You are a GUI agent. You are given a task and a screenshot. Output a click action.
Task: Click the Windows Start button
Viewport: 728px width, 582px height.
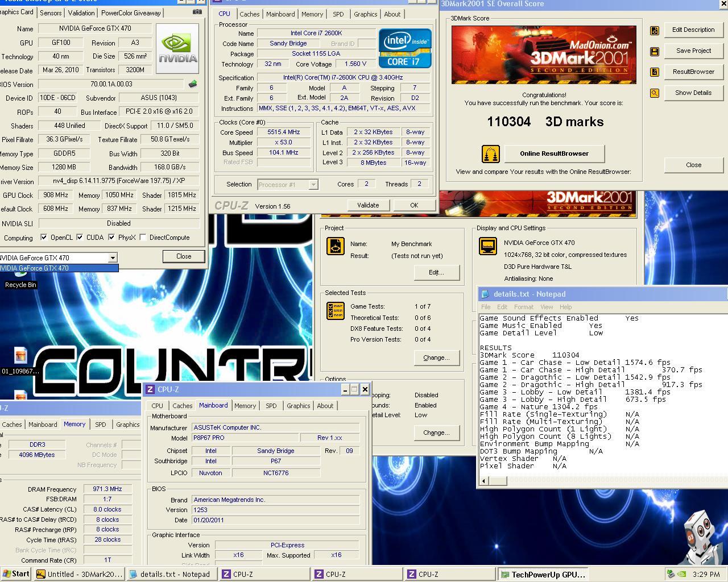pyautogui.click(x=16, y=574)
